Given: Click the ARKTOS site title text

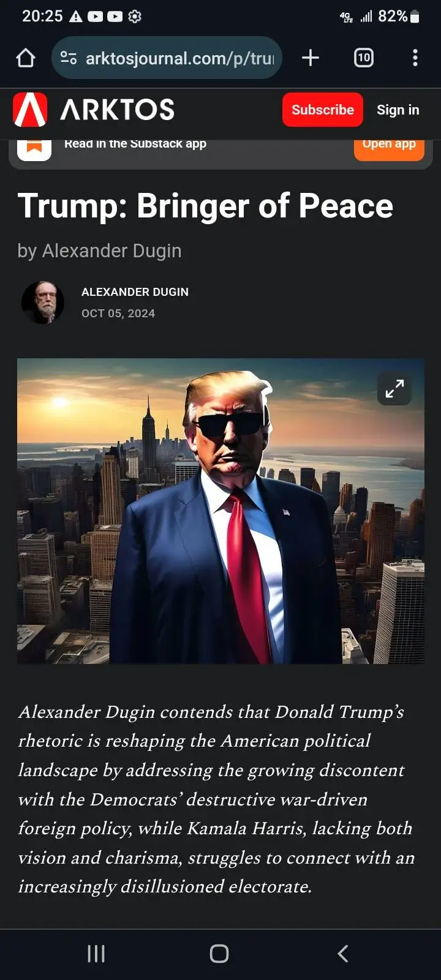Looking at the screenshot, I should tap(117, 110).
